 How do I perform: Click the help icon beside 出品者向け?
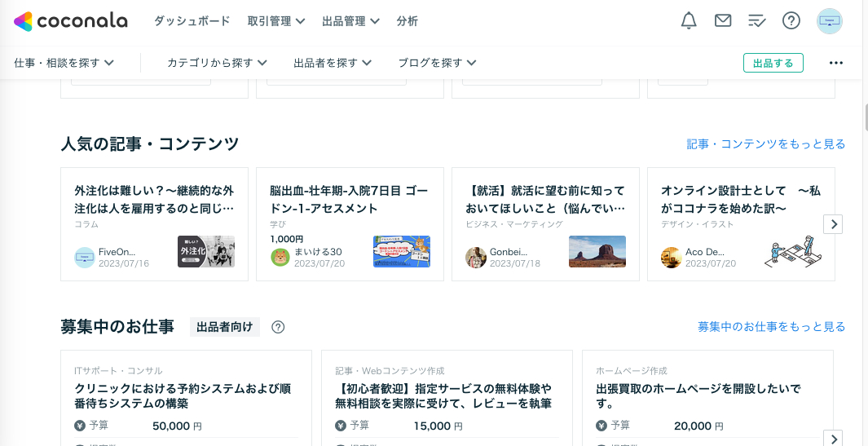278,327
